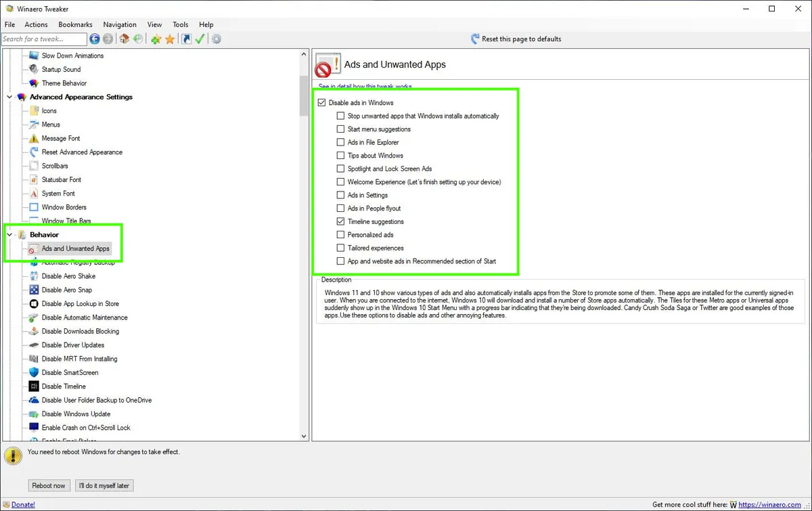The width and height of the screenshot is (812, 511).
Task: Uncheck Timeline suggestions
Action: (340, 221)
